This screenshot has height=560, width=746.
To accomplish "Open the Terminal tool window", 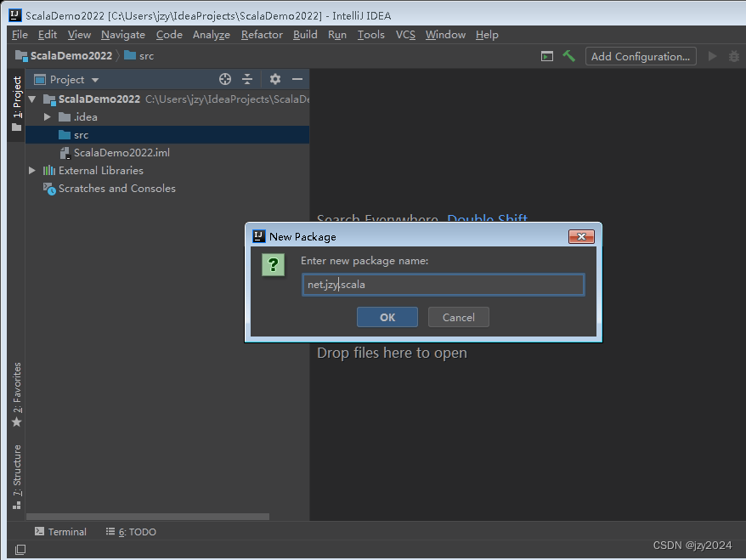I will tap(60, 531).
